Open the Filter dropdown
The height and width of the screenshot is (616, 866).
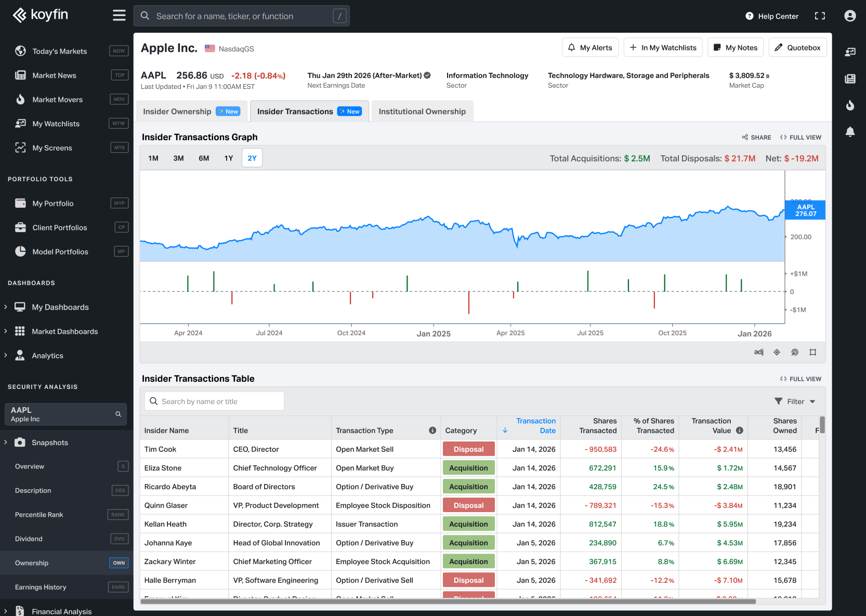tap(795, 401)
